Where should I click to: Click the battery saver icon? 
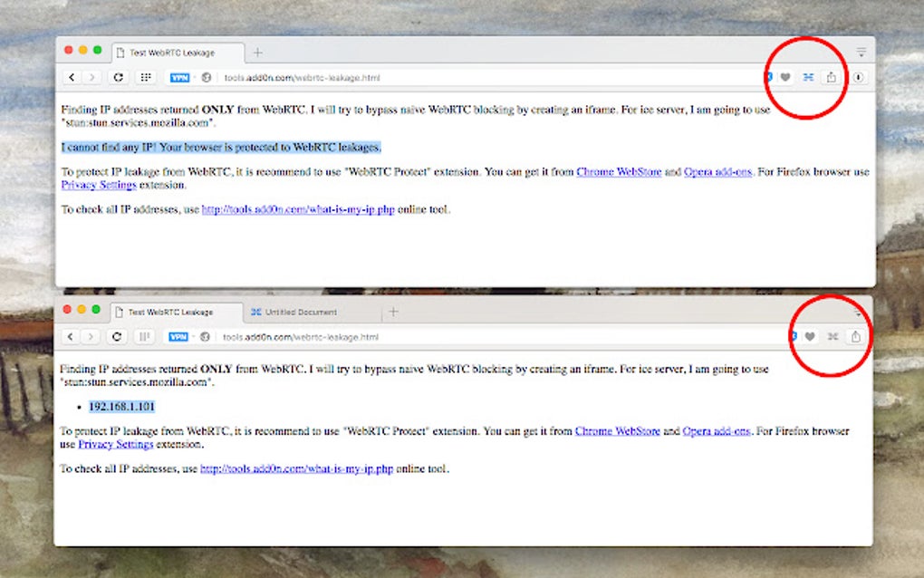pos(857,78)
